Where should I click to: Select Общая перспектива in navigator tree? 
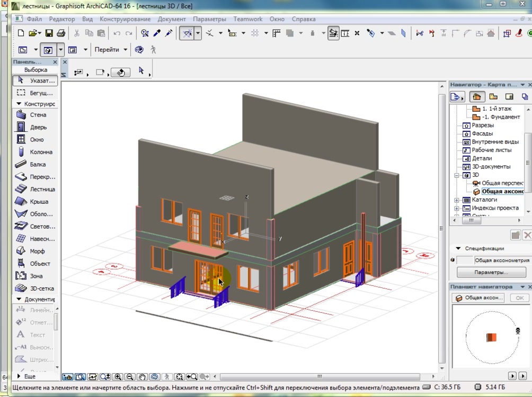pyautogui.click(x=498, y=183)
